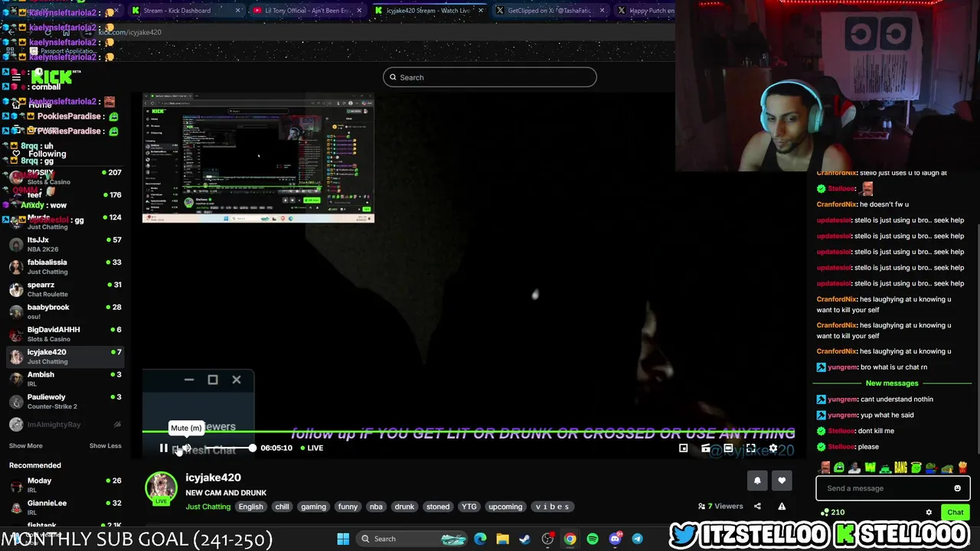Switch to Lil Tony Official YouTube tab

click(x=307, y=11)
